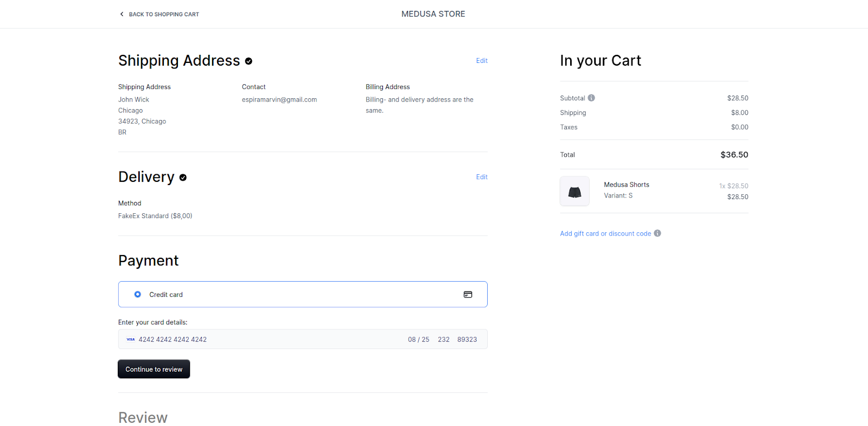868x426 pixels.
Task: Click the Visa card brand icon
Action: click(x=131, y=340)
